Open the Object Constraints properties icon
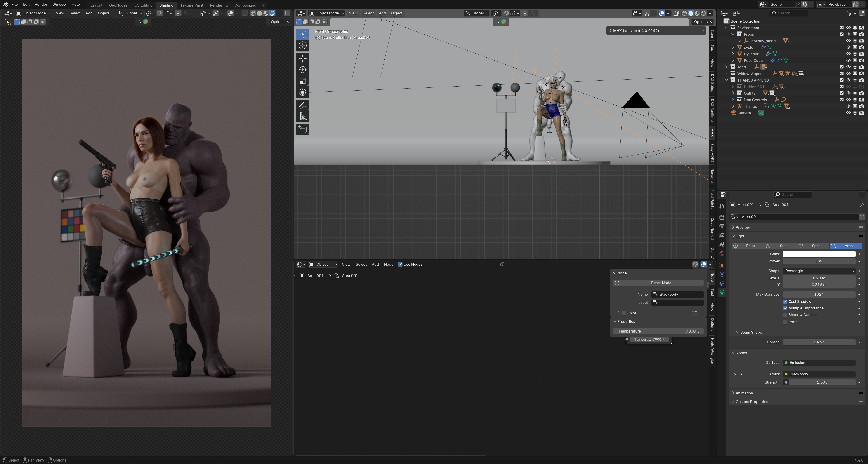The image size is (868, 464). click(722, 283)
